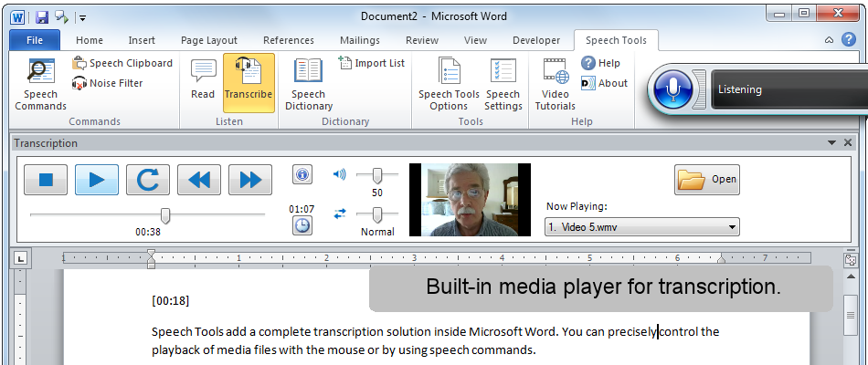Open Speech Commands in the ribbon
The image size is (868, 365).
pos(40,84)
